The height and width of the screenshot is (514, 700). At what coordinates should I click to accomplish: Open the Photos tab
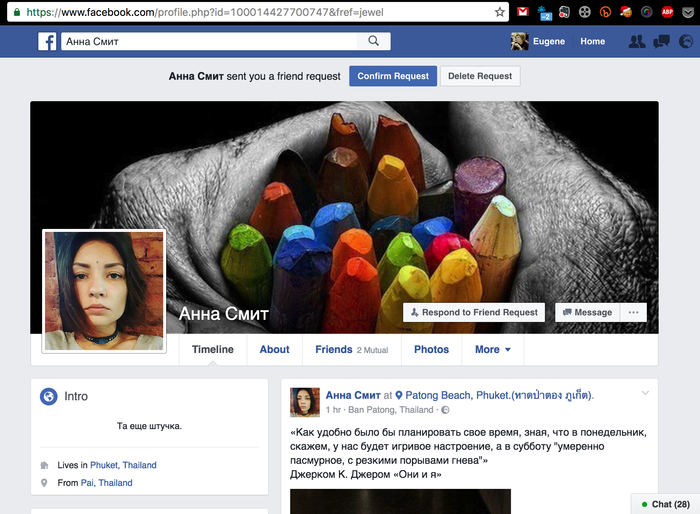[x=432, y=349]
